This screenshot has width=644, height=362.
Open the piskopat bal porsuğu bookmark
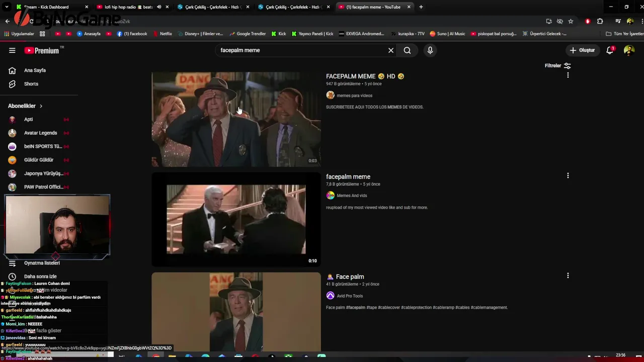pyautogui.click(x=494, y=34)
